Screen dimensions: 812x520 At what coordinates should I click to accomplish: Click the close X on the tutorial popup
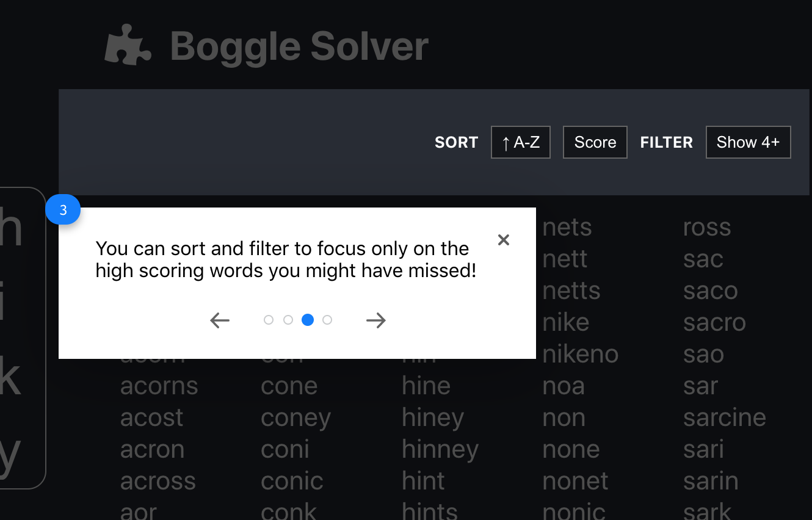coord(503,240)
